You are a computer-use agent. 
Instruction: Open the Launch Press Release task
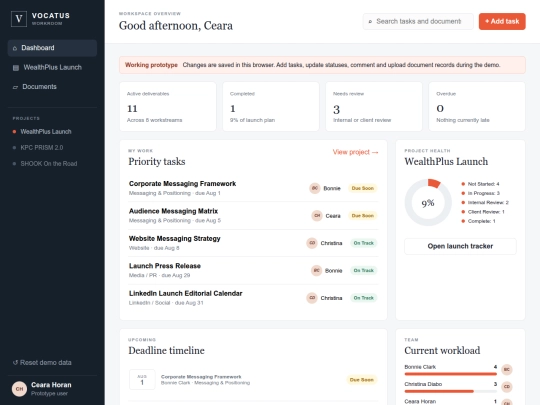253,270
